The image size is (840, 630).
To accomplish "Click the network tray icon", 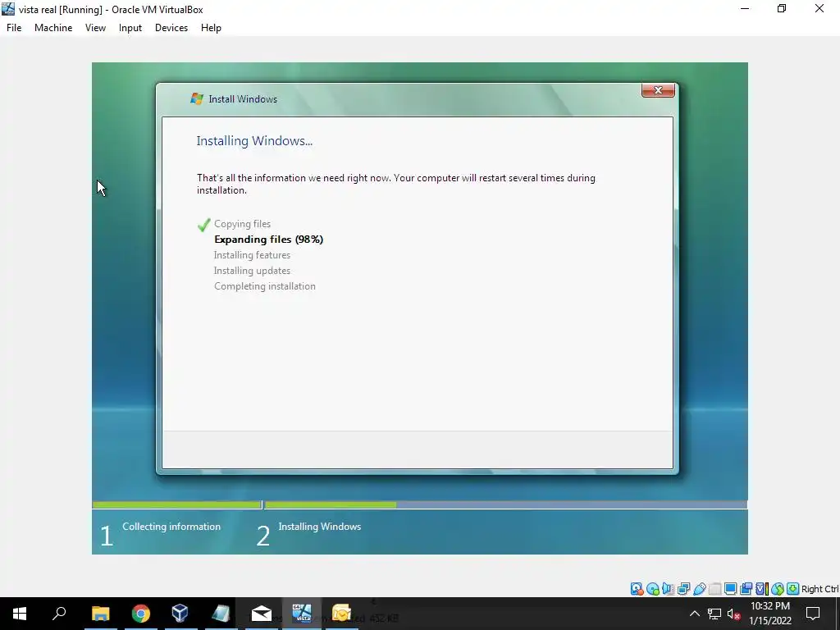I will pos(714,614).
